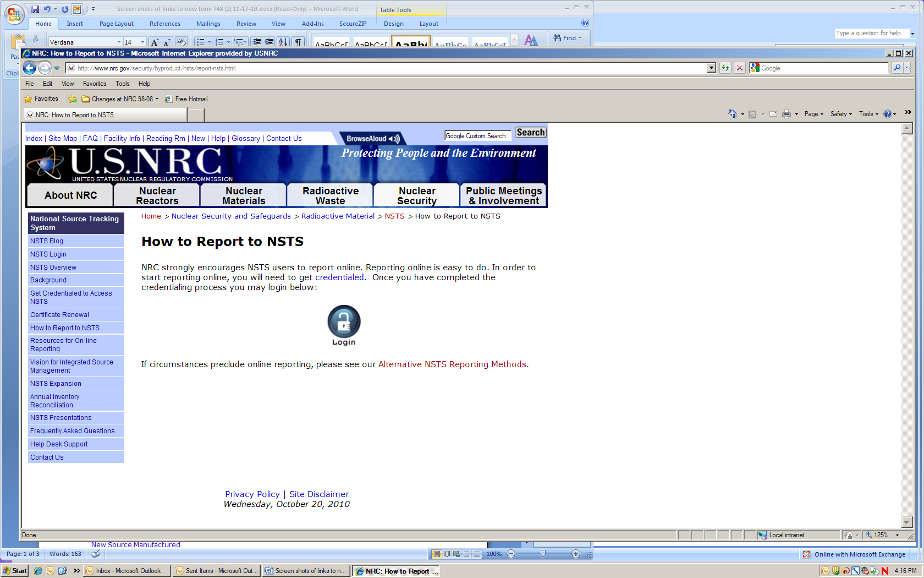
Task: Select the NRC: How to Report to NSTS browser tab
Action: click(106, 115)
